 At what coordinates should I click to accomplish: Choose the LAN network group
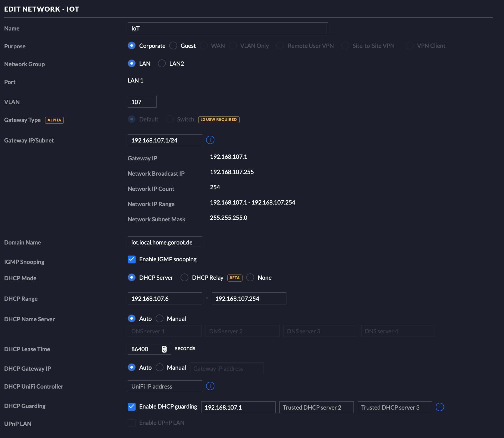(132, 63)
